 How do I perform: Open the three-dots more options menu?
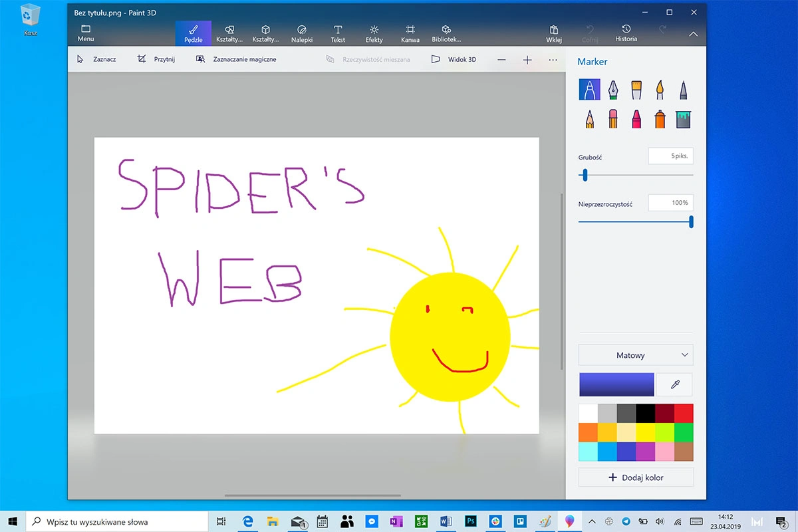(553, 60)
